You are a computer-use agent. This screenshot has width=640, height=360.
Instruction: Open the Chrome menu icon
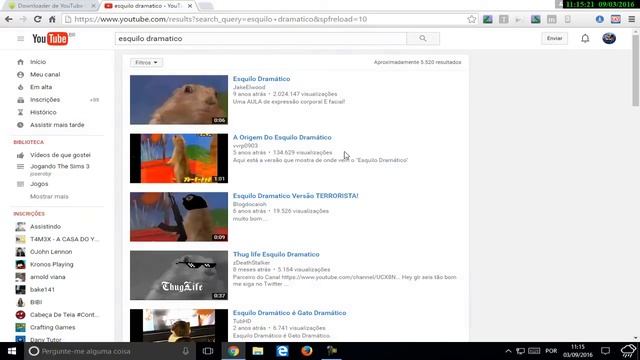click(x=631, y=19)
